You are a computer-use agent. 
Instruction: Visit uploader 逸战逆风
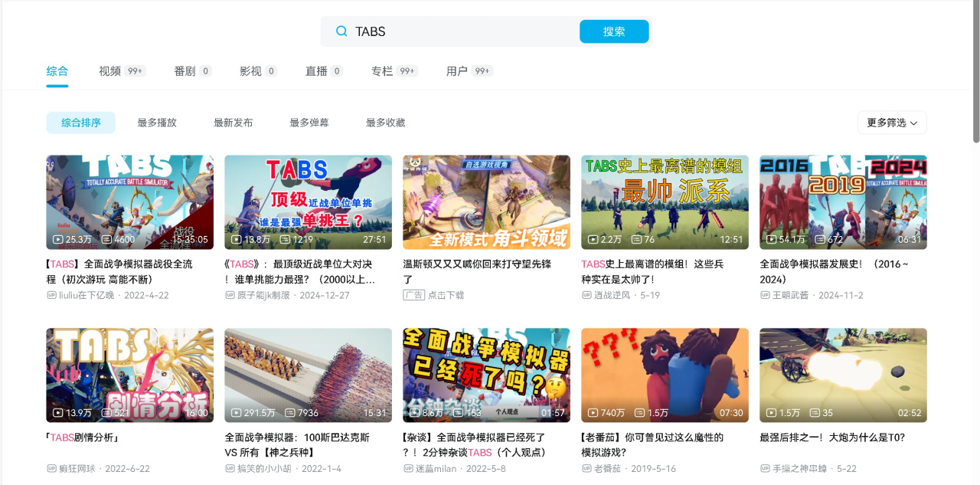click(x=612, y=295)
